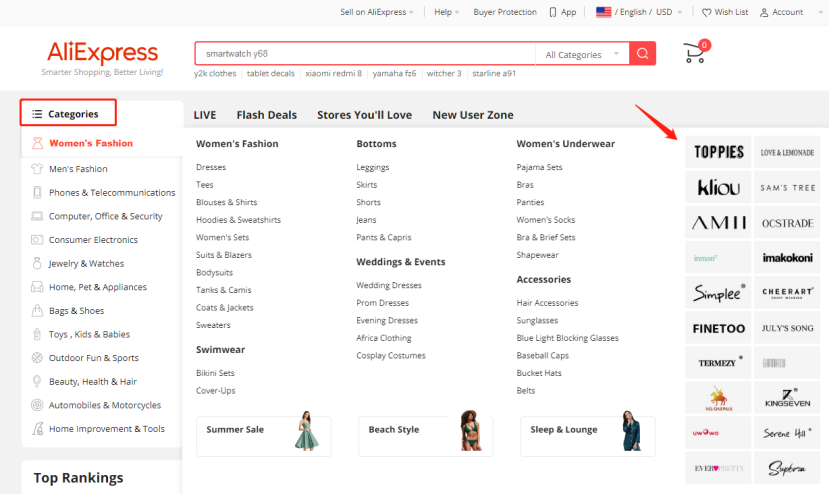Open the Hoodies & Sweatshirts link
The width and height of the screenshot is (829, 495).
238,220
